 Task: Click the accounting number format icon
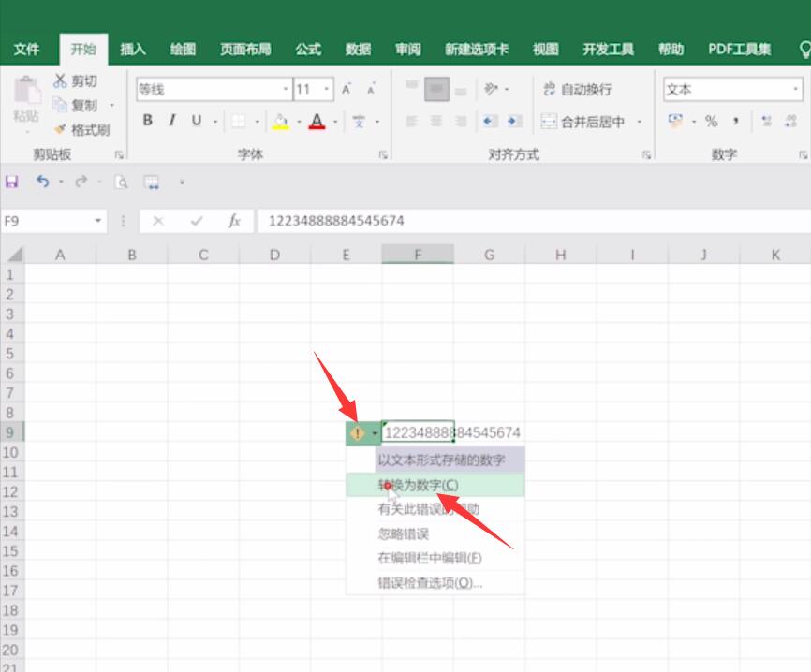(675, 122)
